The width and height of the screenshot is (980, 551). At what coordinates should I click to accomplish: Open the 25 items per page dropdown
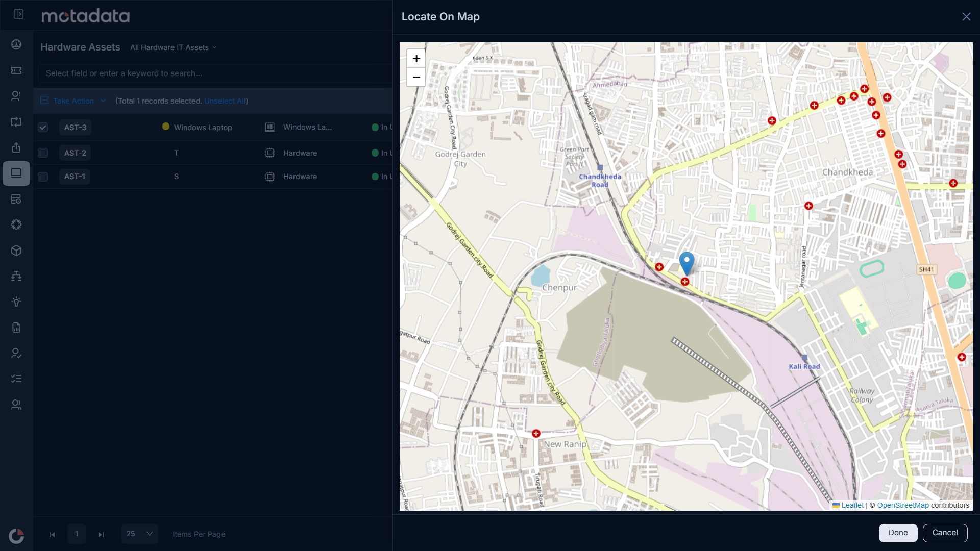point(139,534)
